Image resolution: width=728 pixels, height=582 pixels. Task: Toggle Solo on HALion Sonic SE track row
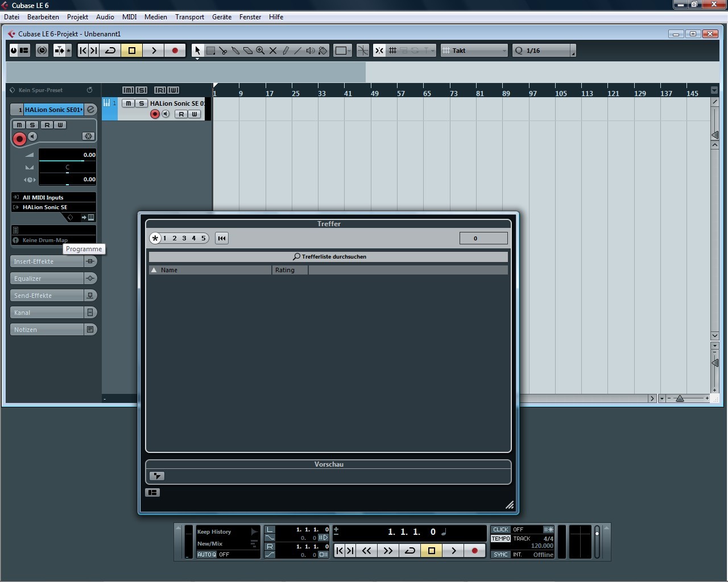[142, 103]
